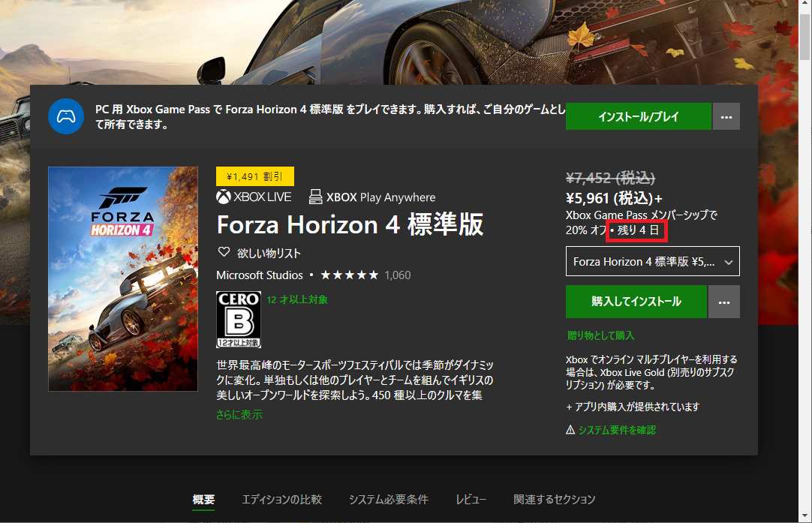The height and width of the screenshot is (523, 812).
Task: Click the Xbox Game Pass controller icon
Action: (66, 116)
